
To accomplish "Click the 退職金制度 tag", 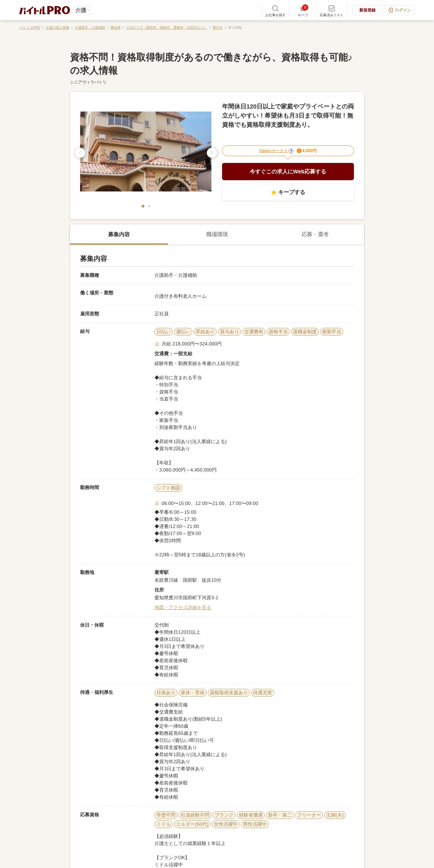I will 305,332.
